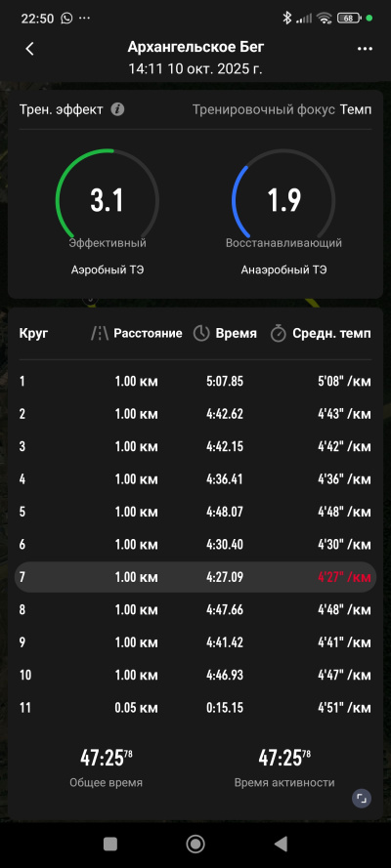Tap the Архангельское Бег title
This screenshot has height=868, width=391.
pos(195,47)
